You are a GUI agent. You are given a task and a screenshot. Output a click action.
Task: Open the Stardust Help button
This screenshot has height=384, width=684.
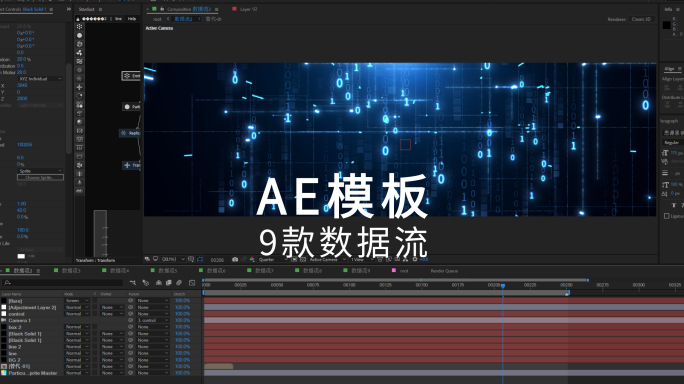pyautogui.click(x=132, y=19)
